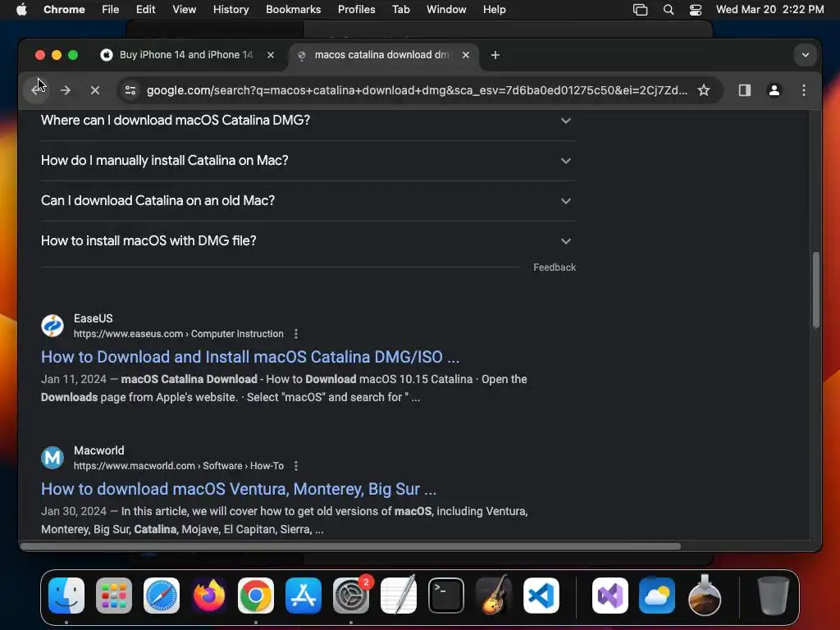The width and height of the screenshot is (840, 630).
Task: Click the horizontal scrollbar at window bottom
Action: [350, 546]
